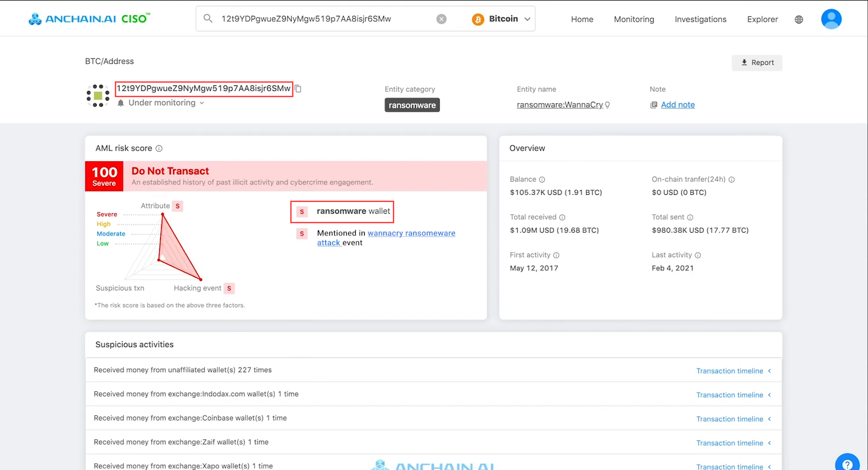Click the AnChain.AI CISO logo
868x470 pixels.
click(89, 19)
